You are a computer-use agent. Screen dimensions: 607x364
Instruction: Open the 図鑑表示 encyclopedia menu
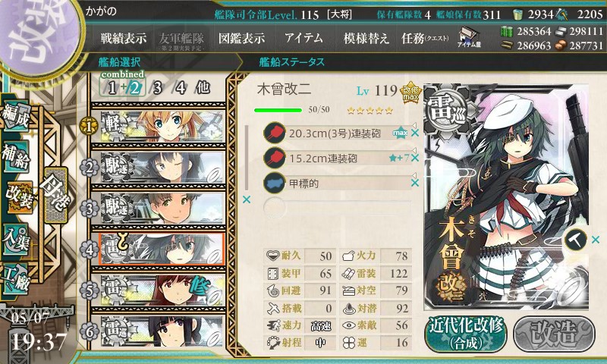241,38
